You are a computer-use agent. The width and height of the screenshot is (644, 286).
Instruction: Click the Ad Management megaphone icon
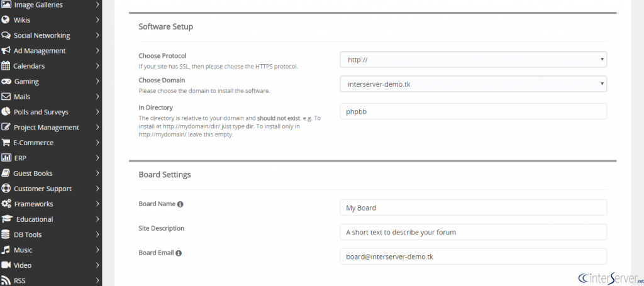(x=6, y=50)
